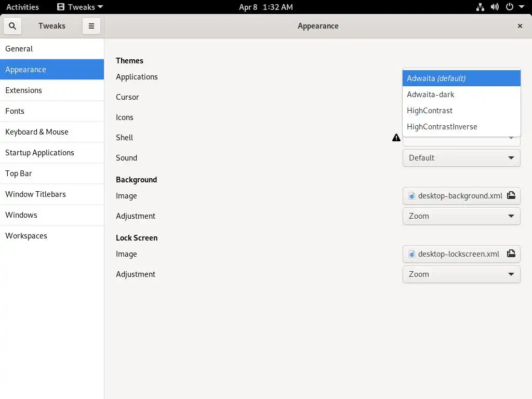Click the date and time clock
This screenshot has width=532, height=399.
[x=265, y=7]
